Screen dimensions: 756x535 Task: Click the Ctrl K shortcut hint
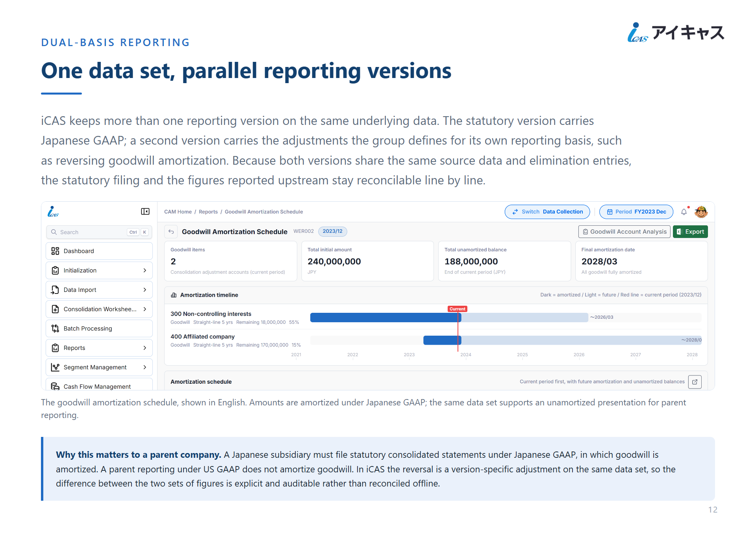point(139,232)
